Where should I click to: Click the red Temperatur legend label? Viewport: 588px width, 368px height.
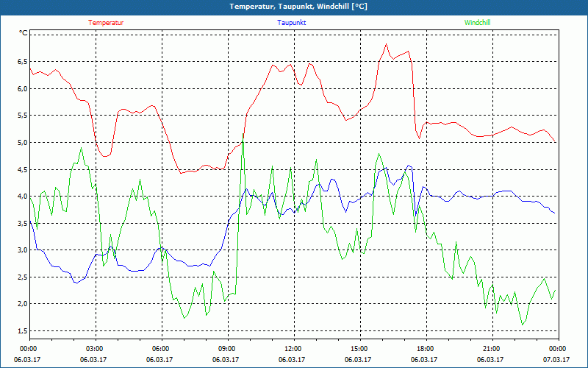tap(106, 23)
